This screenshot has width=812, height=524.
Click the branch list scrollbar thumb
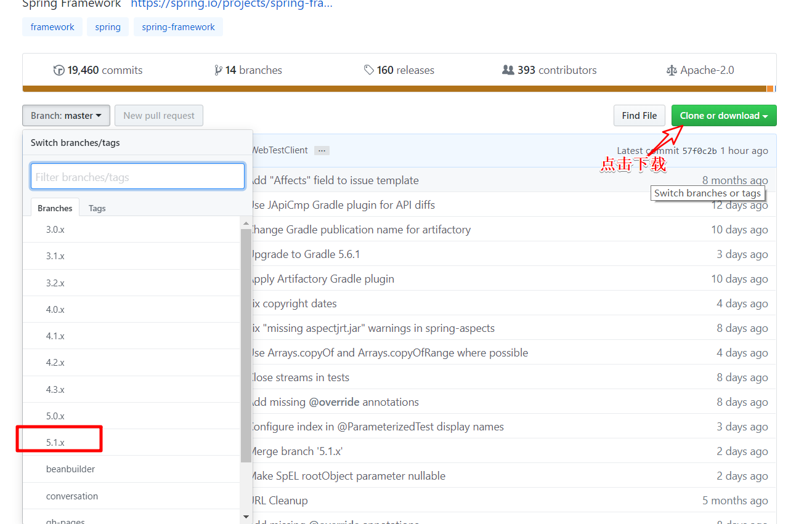[x=246, y=345]
